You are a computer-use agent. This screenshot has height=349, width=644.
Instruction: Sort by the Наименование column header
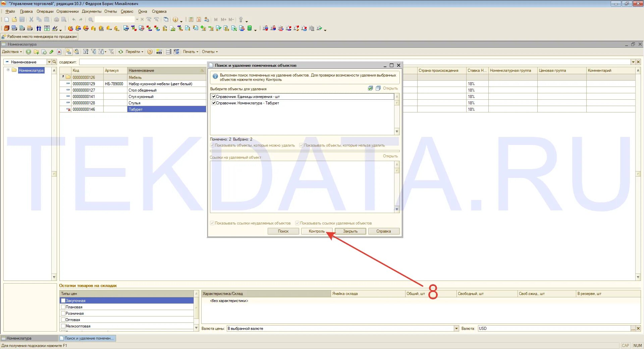point(166,70)
